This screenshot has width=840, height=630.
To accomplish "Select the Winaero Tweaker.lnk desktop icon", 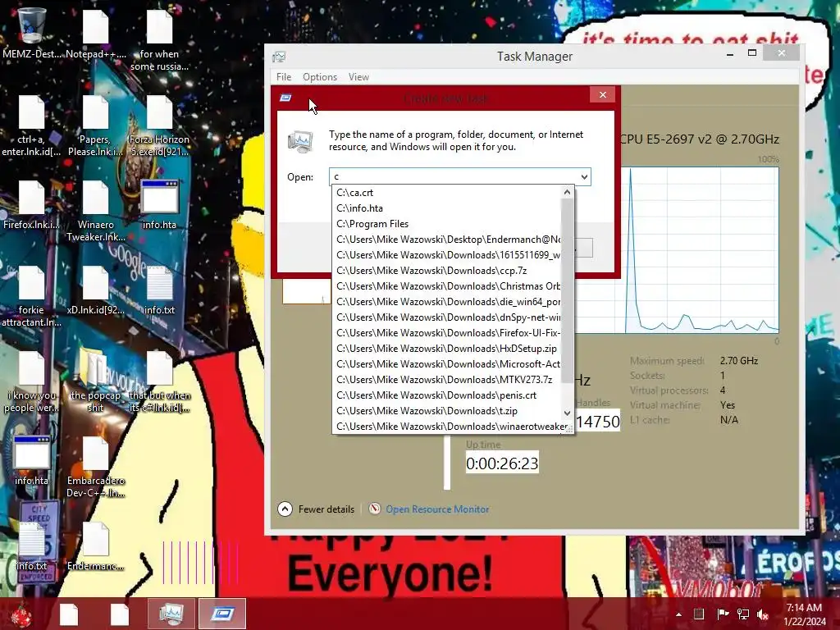I will click(95, 211).
